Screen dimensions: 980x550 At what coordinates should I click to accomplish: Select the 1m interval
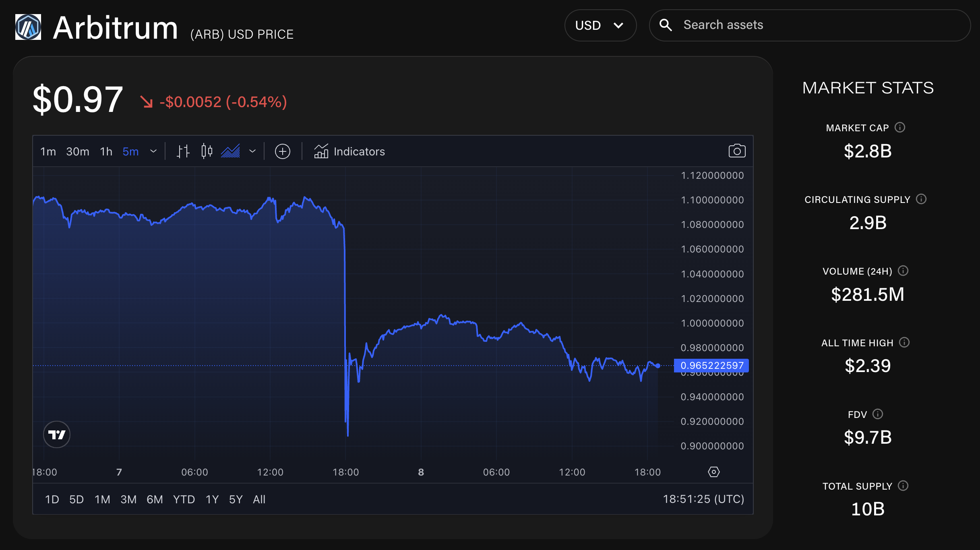(x=48, y=151)
